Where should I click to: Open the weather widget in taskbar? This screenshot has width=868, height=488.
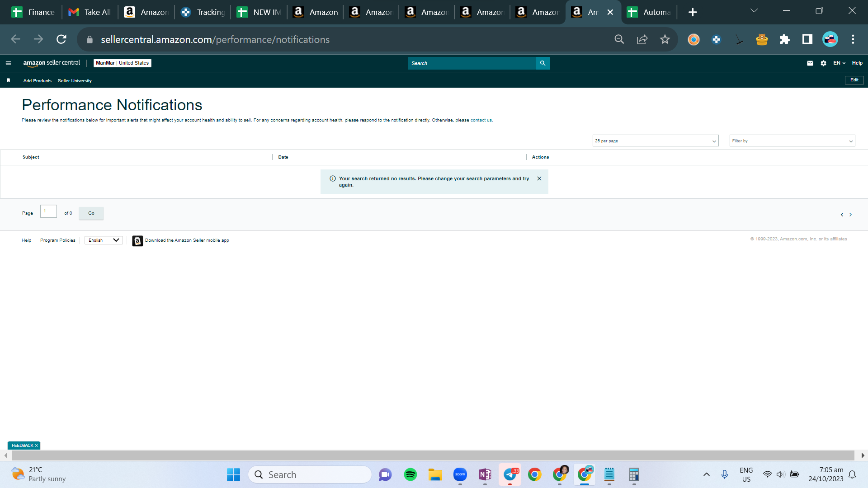pyautogui.click(x=39, y=474)
